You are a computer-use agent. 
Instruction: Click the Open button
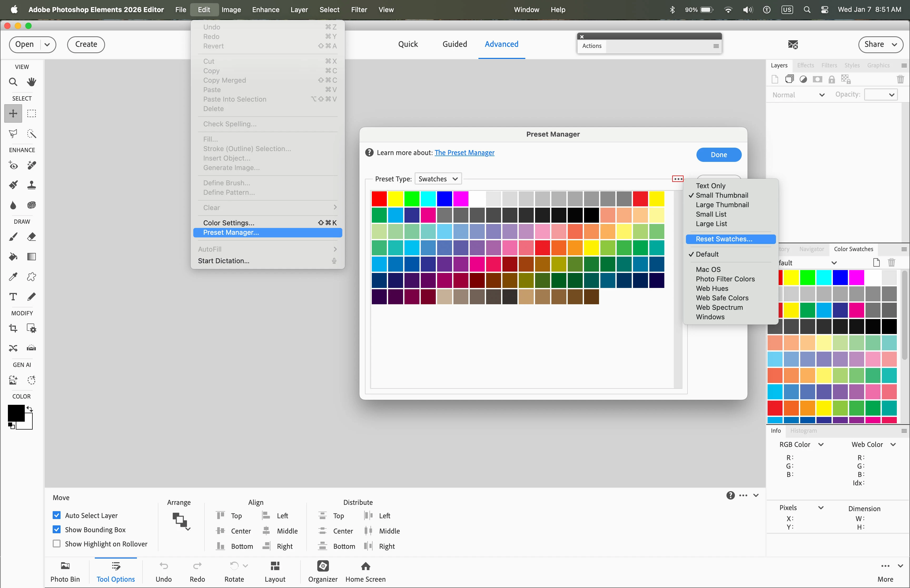pyautogui.click(x=24, y=45)
